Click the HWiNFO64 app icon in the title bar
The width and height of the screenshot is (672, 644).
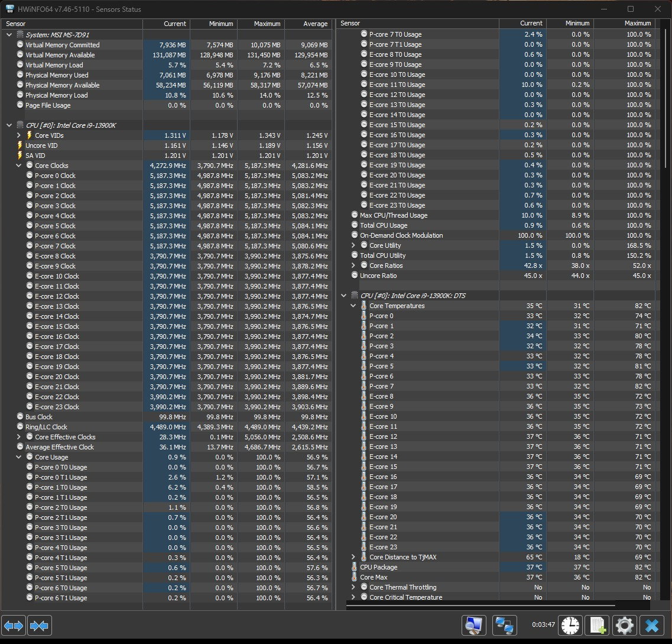point(9,9)
